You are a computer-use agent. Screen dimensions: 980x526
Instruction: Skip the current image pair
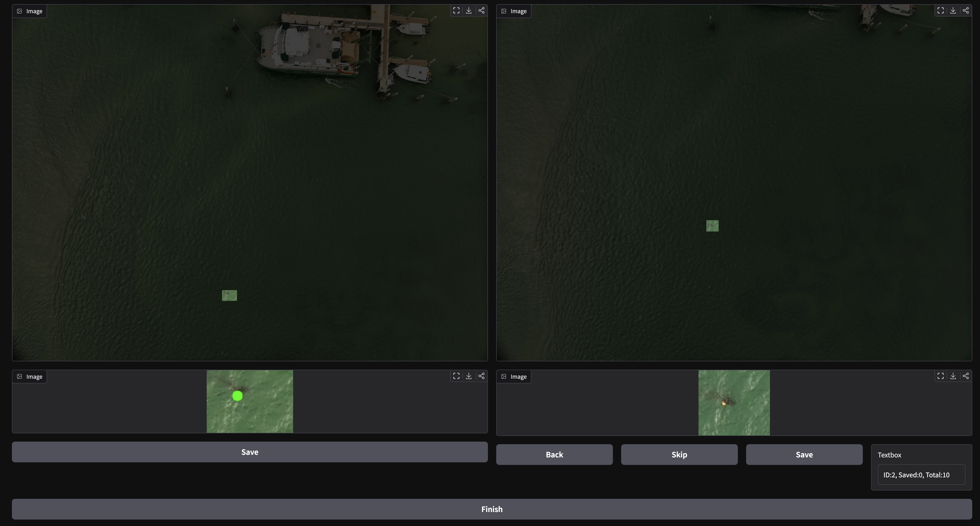679,455
